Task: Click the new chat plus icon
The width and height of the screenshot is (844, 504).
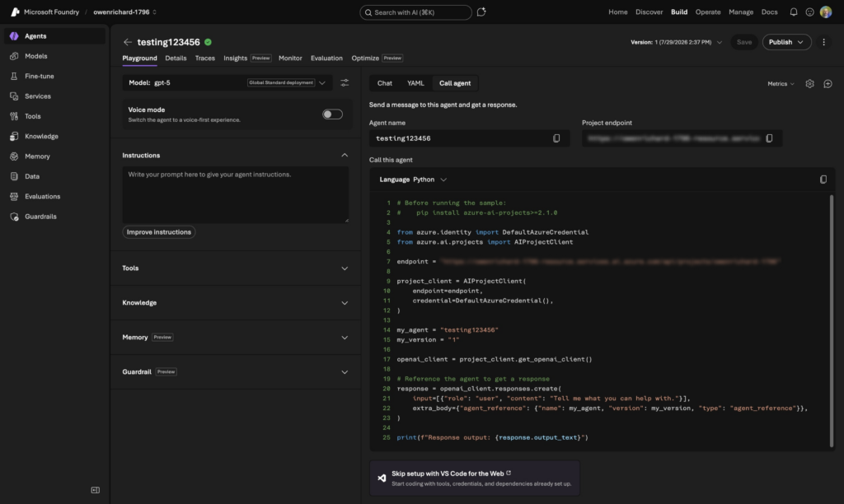Action: 828,83
